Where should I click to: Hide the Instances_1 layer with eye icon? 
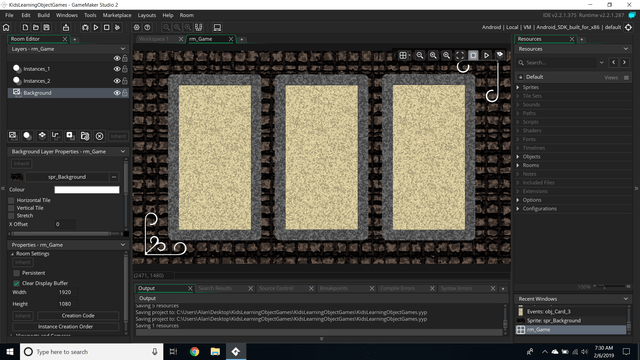coord(117,69)
